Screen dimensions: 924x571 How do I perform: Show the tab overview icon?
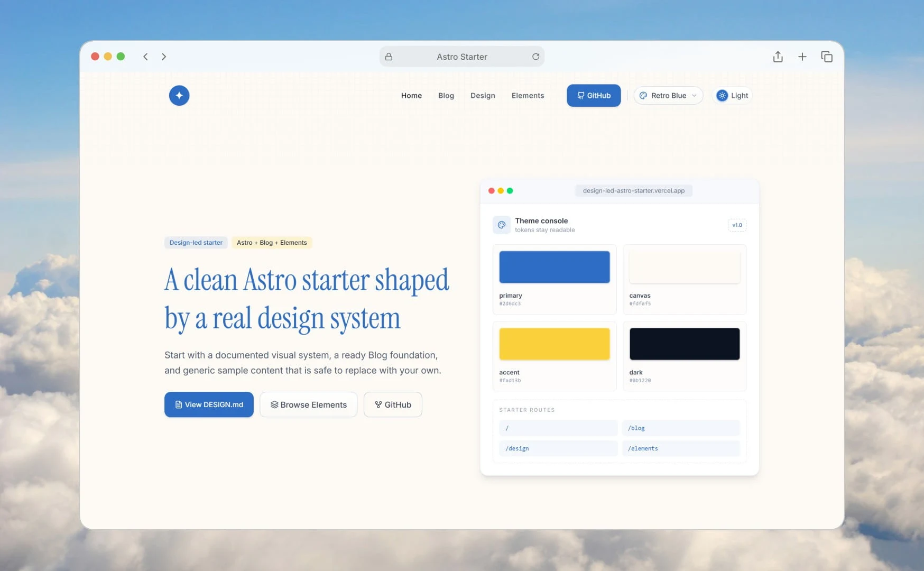(827, 57)
